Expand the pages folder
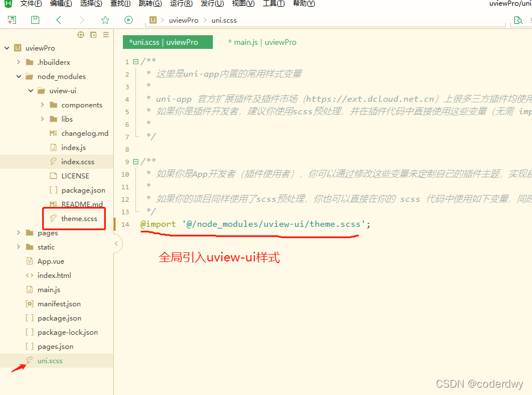 click(x=19, y=232)
